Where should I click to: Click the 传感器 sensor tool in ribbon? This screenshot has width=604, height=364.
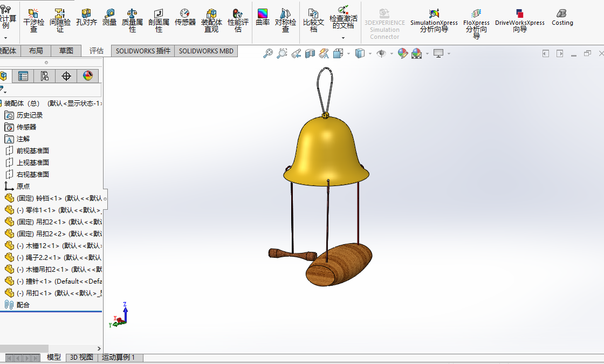185,18
